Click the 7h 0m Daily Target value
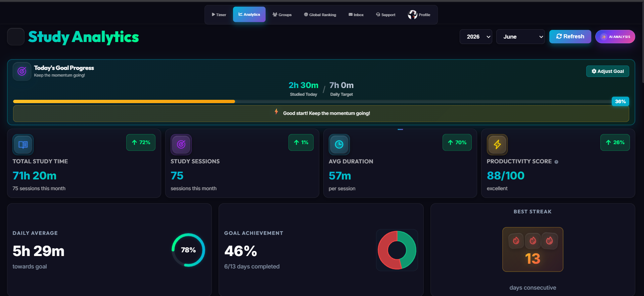Screen dimensions: 644x296 [x=341, y=85]
